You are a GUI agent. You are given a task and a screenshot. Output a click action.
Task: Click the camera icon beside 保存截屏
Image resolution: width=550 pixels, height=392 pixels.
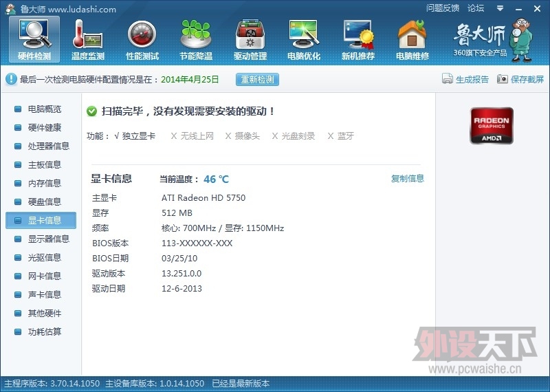(503, 79)
